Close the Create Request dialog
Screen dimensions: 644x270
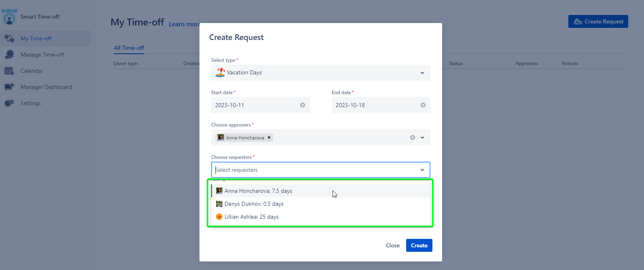coord(392,245)
